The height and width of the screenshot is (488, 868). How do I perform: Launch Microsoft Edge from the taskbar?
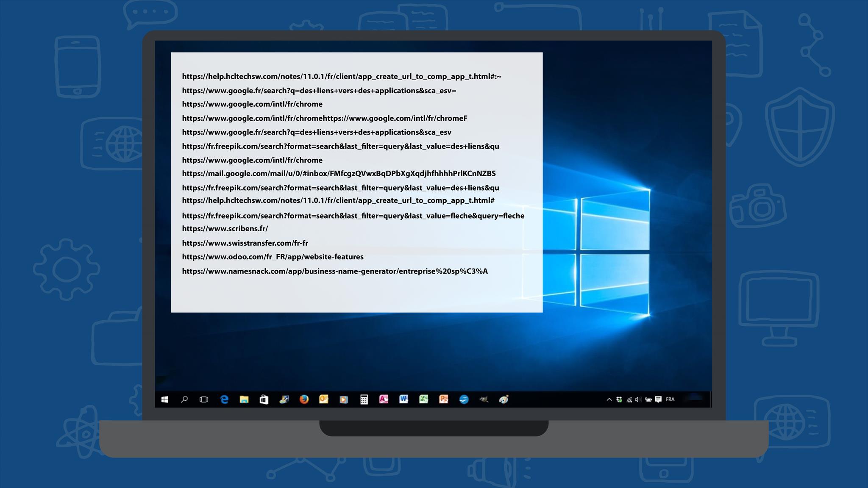[x=224, y=399]
